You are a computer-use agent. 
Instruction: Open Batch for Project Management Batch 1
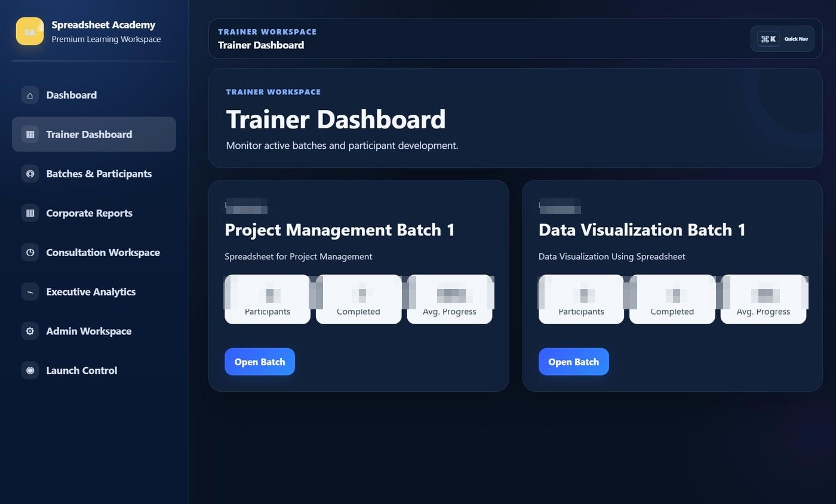[x=260, y=362]
